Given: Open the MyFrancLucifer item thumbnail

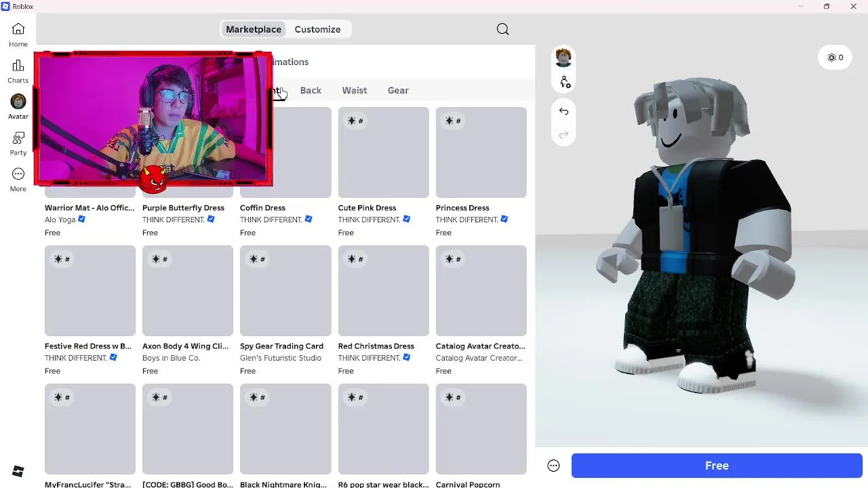Looking at the screenshot, I should (90, 429).
